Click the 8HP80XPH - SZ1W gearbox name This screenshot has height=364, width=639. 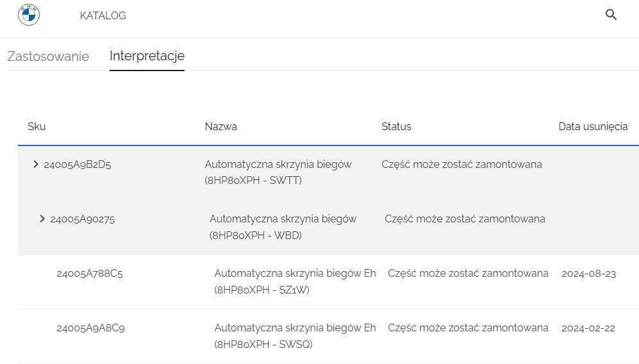pos(295,281)
